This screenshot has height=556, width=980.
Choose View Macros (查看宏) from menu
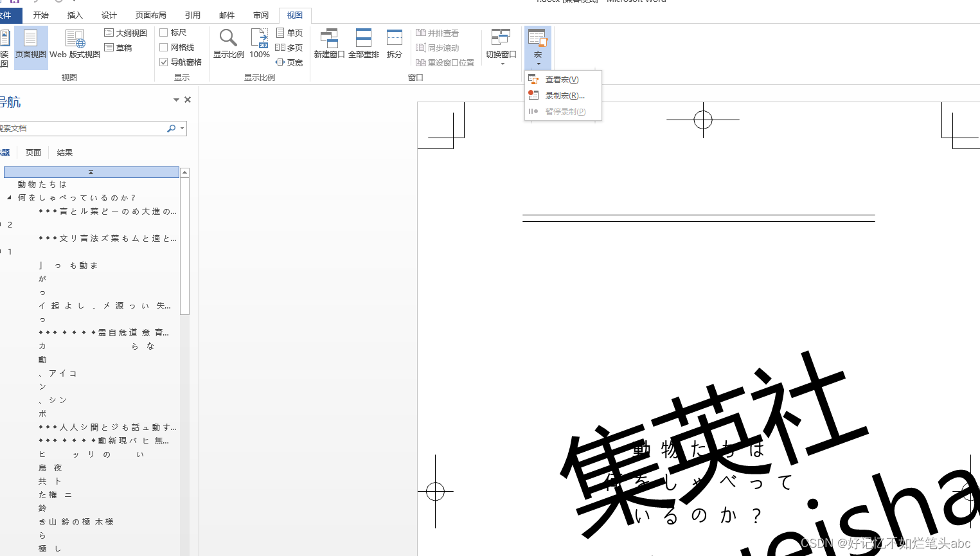[x=564, y=80]
